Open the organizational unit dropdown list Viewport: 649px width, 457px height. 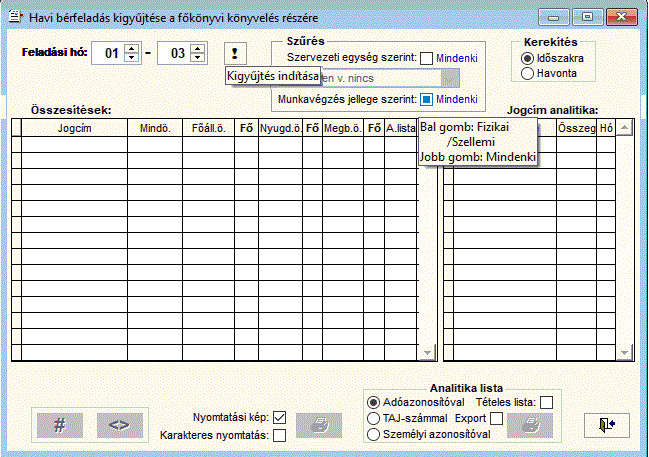click(x=450, y=79)
